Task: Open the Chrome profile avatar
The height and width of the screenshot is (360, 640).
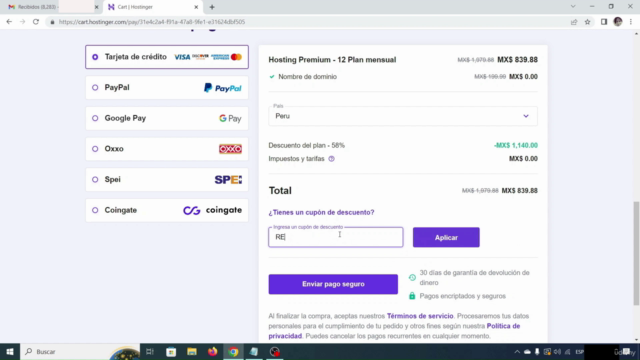Action: (x=618, y=22)
